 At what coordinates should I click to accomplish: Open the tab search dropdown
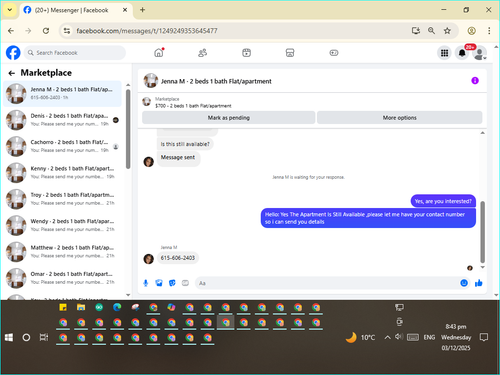tap(10, 10)
